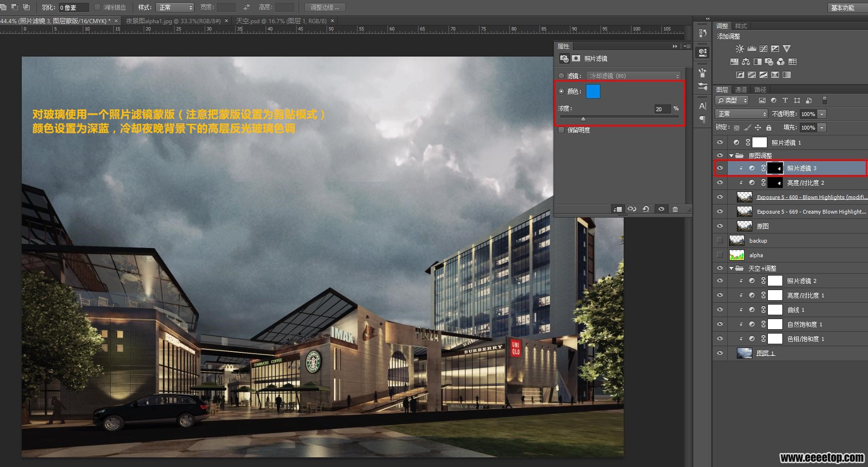Open the cooling filter preset dropdown

634,76
